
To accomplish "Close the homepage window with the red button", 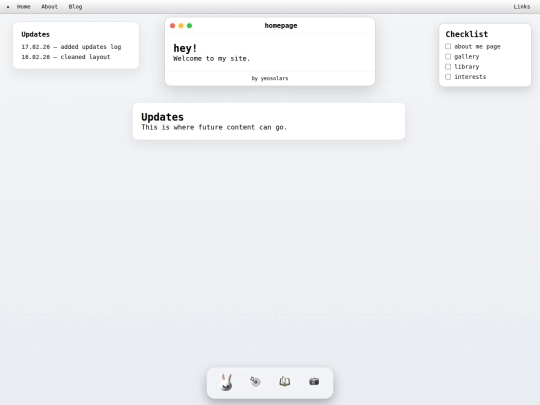I will 173,26.
